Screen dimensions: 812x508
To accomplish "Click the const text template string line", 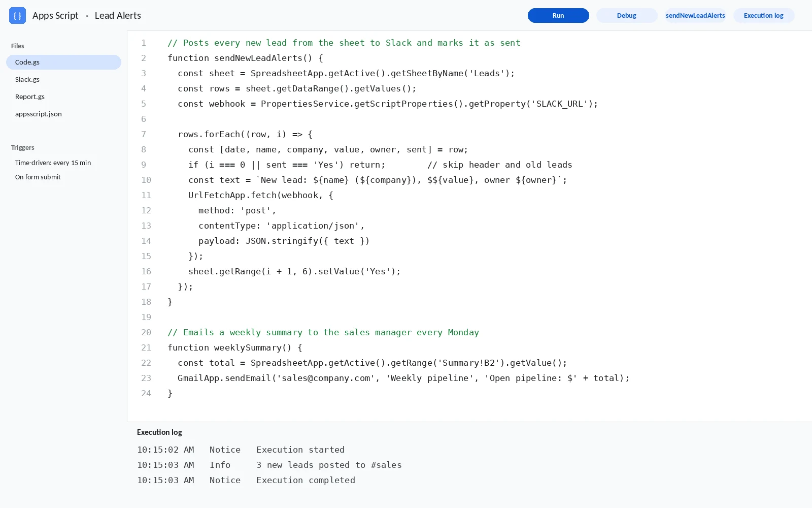I will [378, 180].
